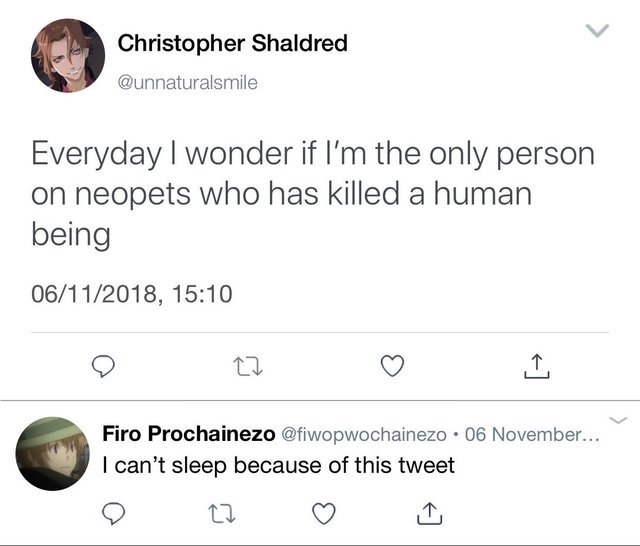The height and width of the screenshot is (546, 640).
Task: Select the main tweet text about neopets
Action: pyautogui.click(x=312, y=195)
